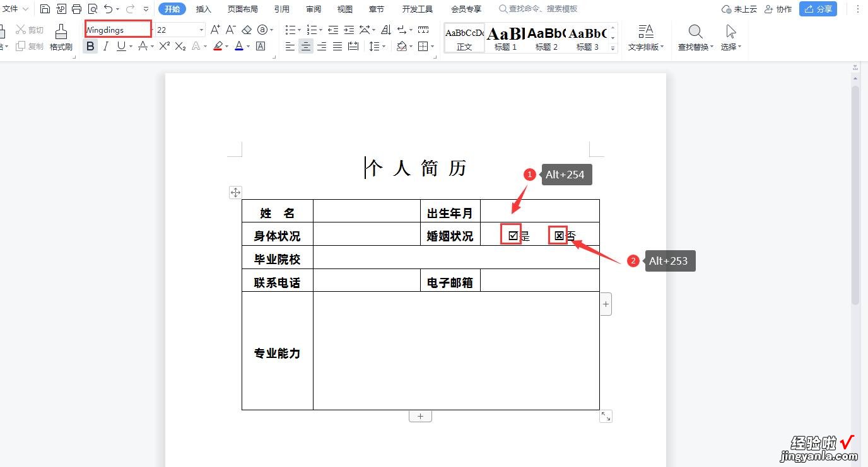Image resolution: width=868 pixels, height=467 pixels.
Task: Click the Print icon
Action: coord(77,9)
